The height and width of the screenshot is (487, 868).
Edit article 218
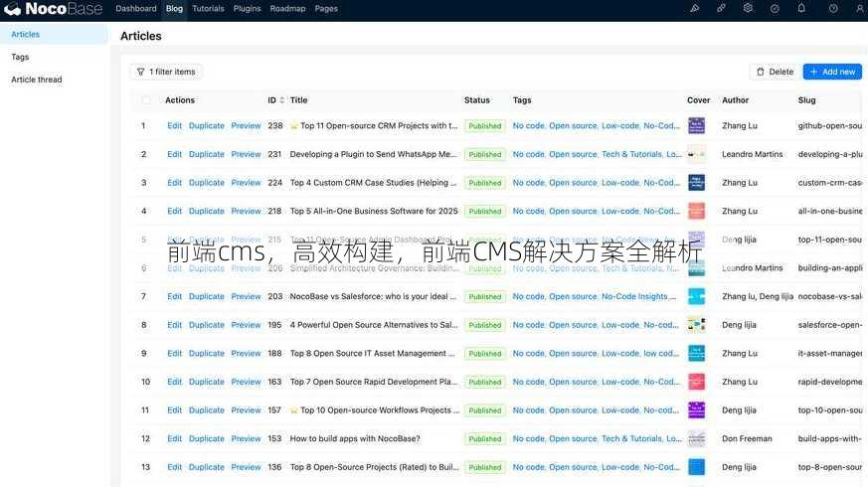click(x=174, y=211)
